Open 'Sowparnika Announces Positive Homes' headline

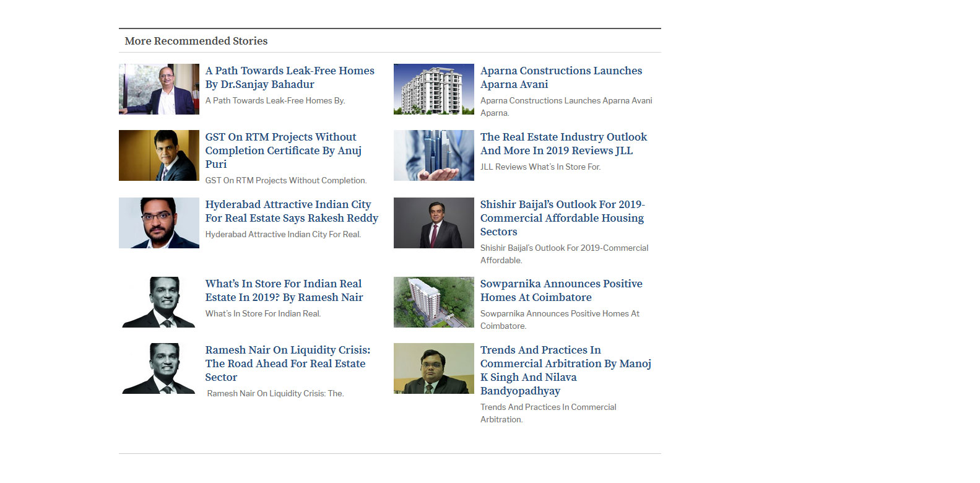pyautogui.click(x=561, y=290)
